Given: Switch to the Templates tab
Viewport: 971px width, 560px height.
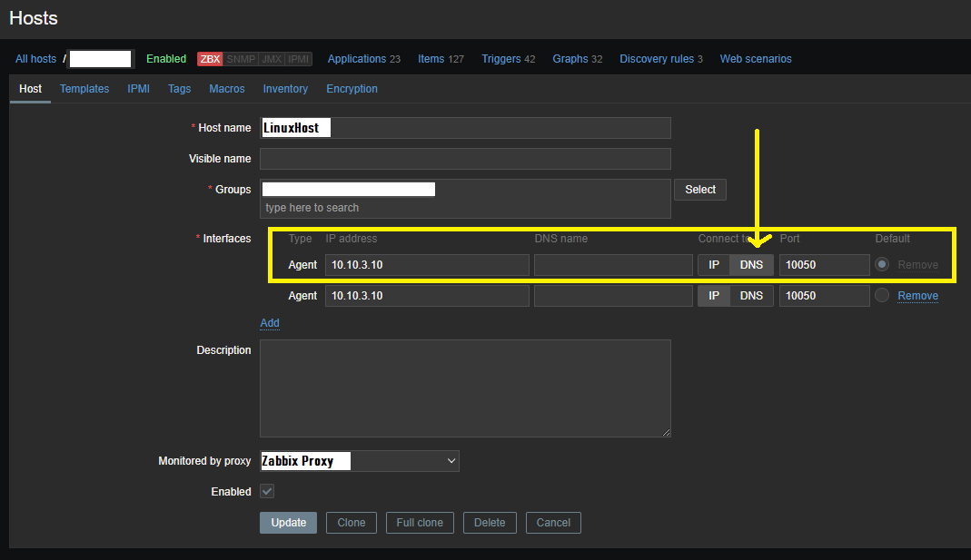Looking at the screenshot, I should 84,89.
